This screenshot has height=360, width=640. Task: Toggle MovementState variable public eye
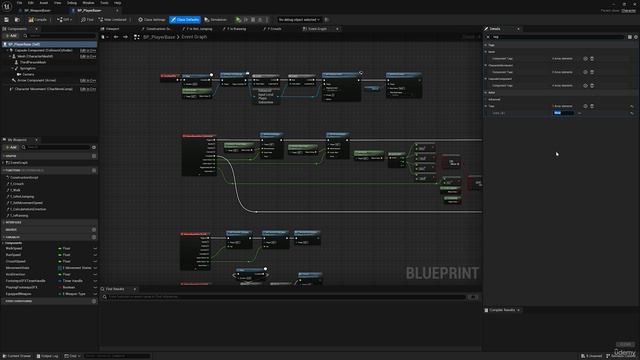point(95,268)
